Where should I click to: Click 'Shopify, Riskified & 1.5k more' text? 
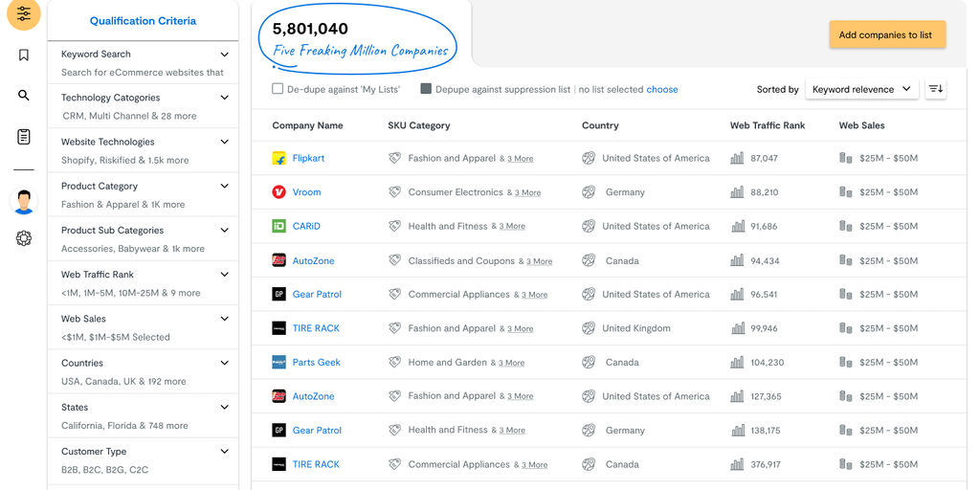pos(125,160)
